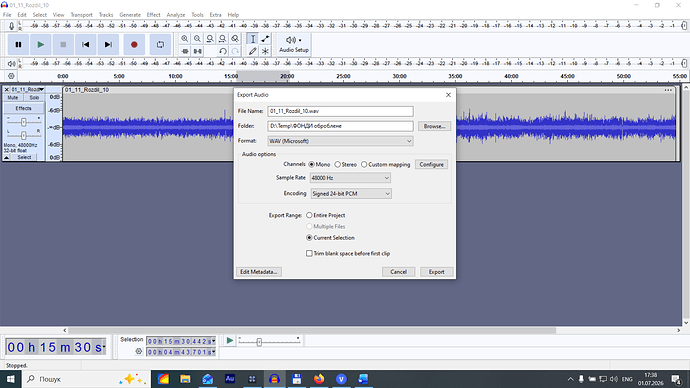Viewport: 690px width, 388px height.
Task: Cancel the Export Audio dialog
Action: (x=398, y=272)
